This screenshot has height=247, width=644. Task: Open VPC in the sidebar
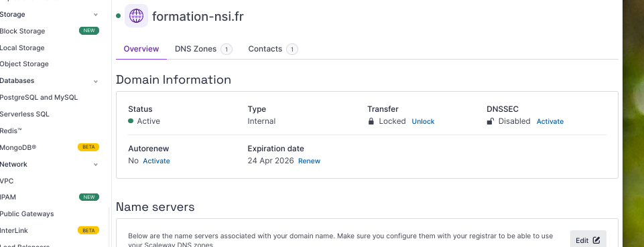[x=7, y=181]
